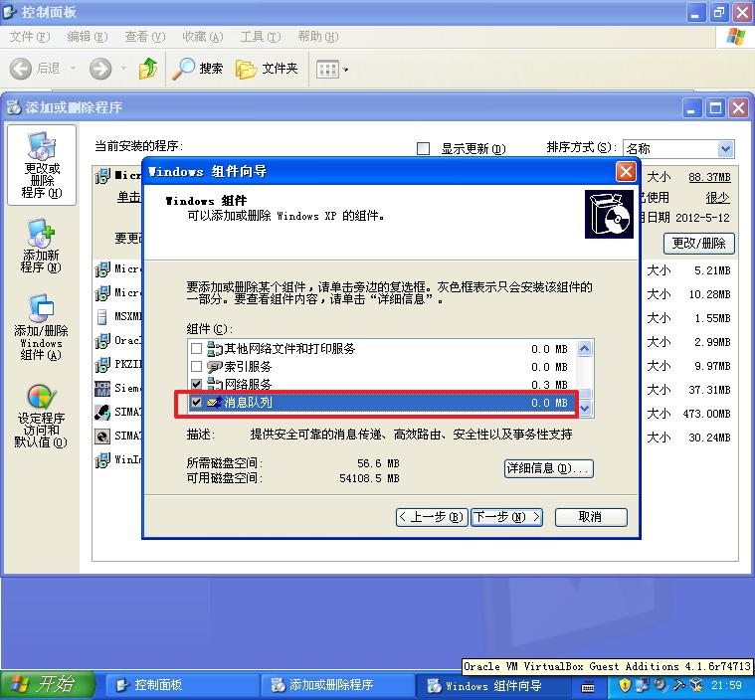Open the View (查看) menu

(x=145, y=37)
